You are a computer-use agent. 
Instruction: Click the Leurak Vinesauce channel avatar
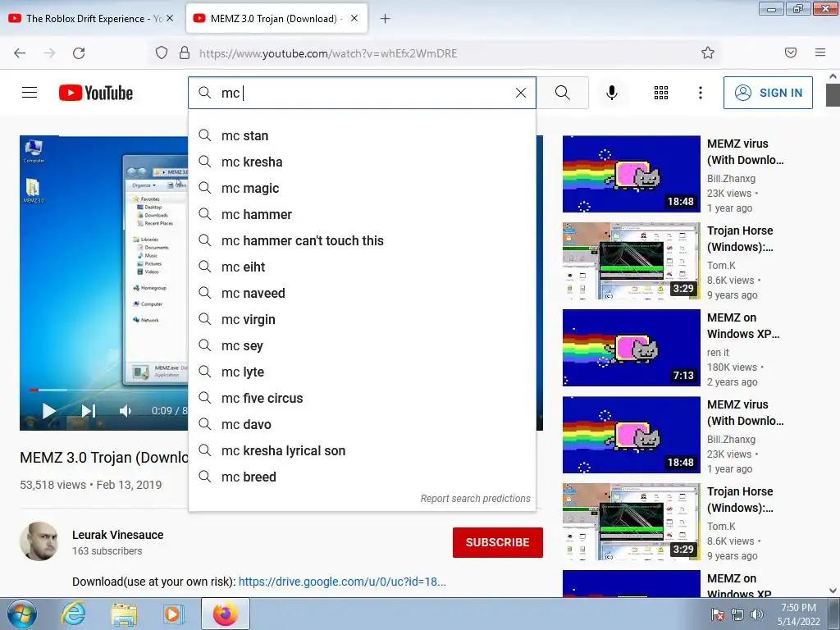pyautogui.click(x=39, y=541)
